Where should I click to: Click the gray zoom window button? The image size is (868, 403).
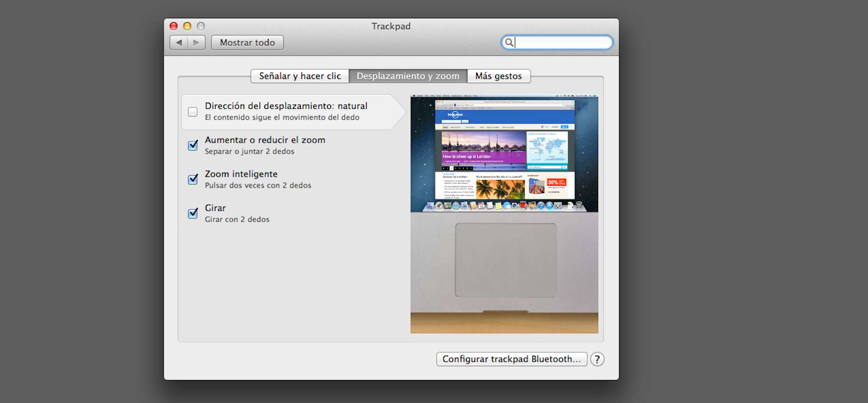pyautogui.click(x=201, y=26)
